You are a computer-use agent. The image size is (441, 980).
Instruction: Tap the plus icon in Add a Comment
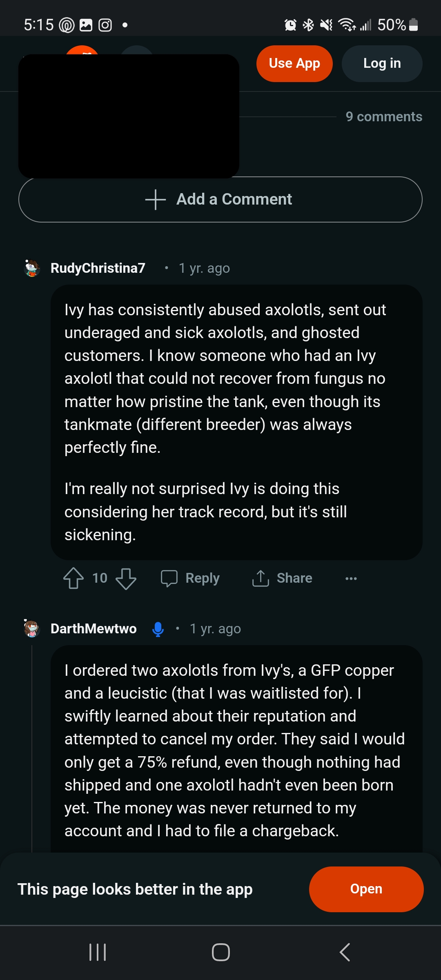tap(156, 199)
